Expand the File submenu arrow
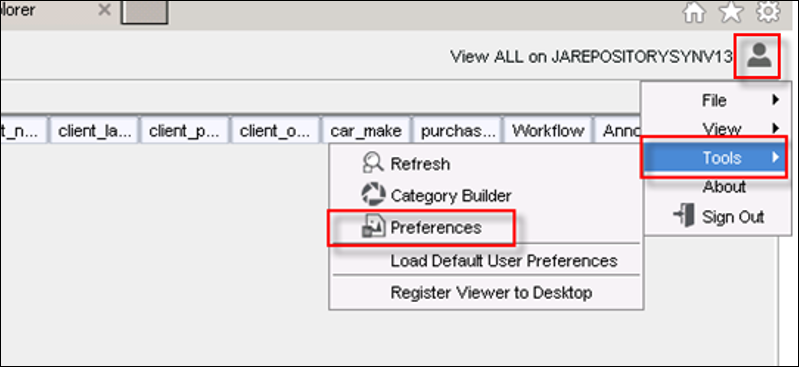Image resolution: width=799 pixels, height=367 pixels. click(x=776, y=100)
